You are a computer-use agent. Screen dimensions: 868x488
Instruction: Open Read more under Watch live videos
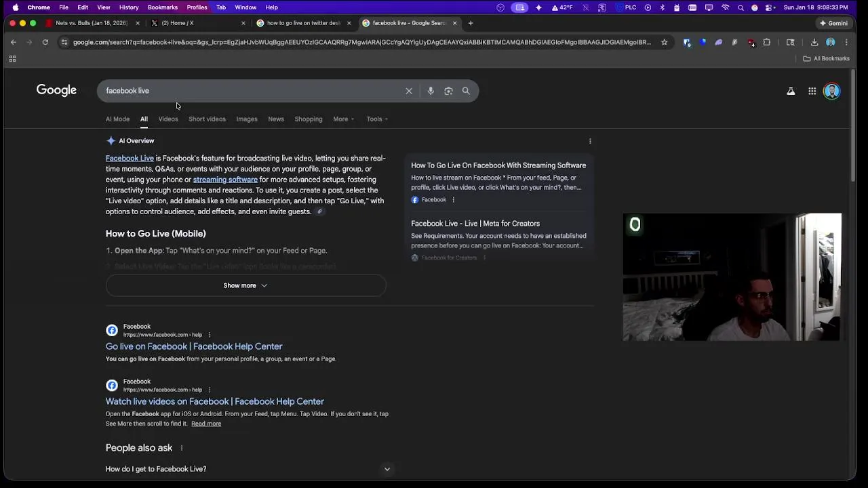coord(206,424)
